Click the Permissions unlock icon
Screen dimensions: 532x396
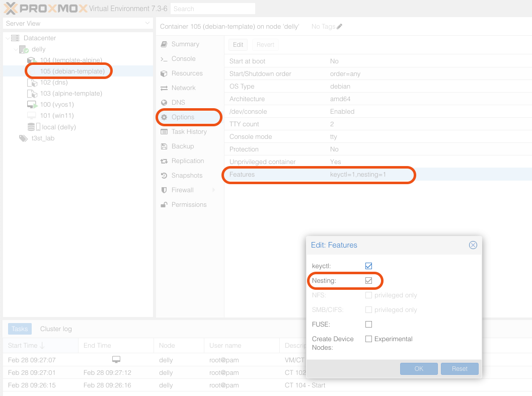[164, 205]
